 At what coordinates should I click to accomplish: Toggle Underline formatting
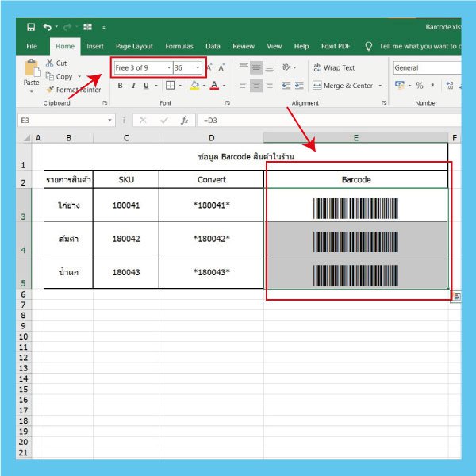(x=146, y=86)
